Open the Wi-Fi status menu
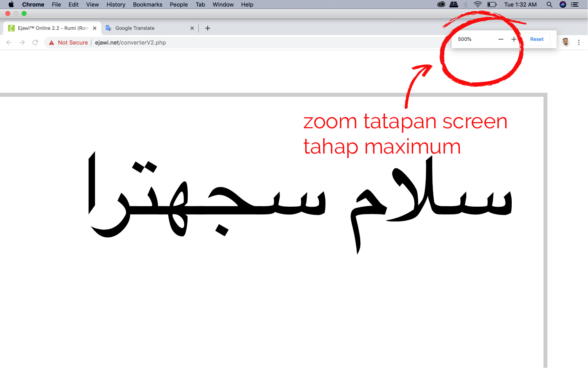This screenshot has width=588, height=368. click(477, 4)
